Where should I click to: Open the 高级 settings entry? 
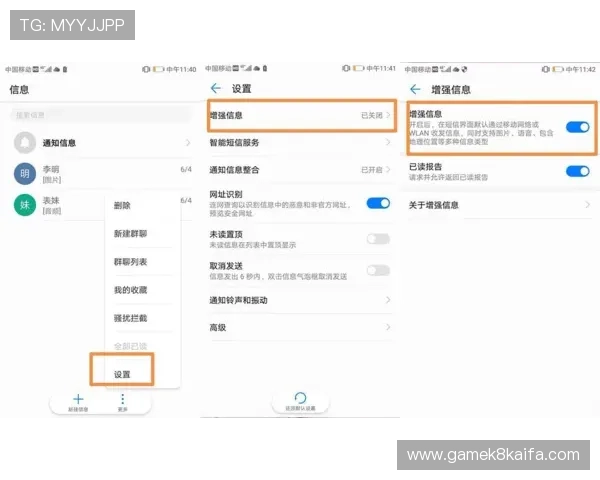(x=300, y=327)
